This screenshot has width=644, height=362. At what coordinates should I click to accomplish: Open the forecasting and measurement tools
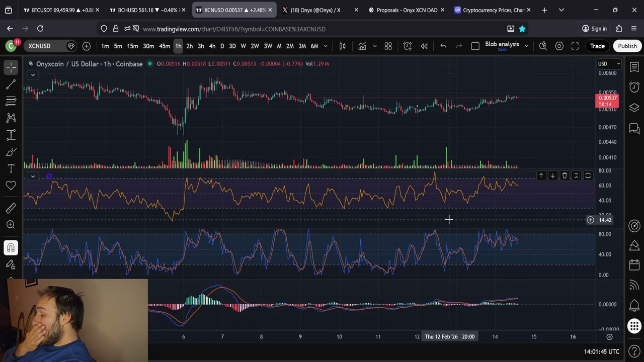pos(11,135)
